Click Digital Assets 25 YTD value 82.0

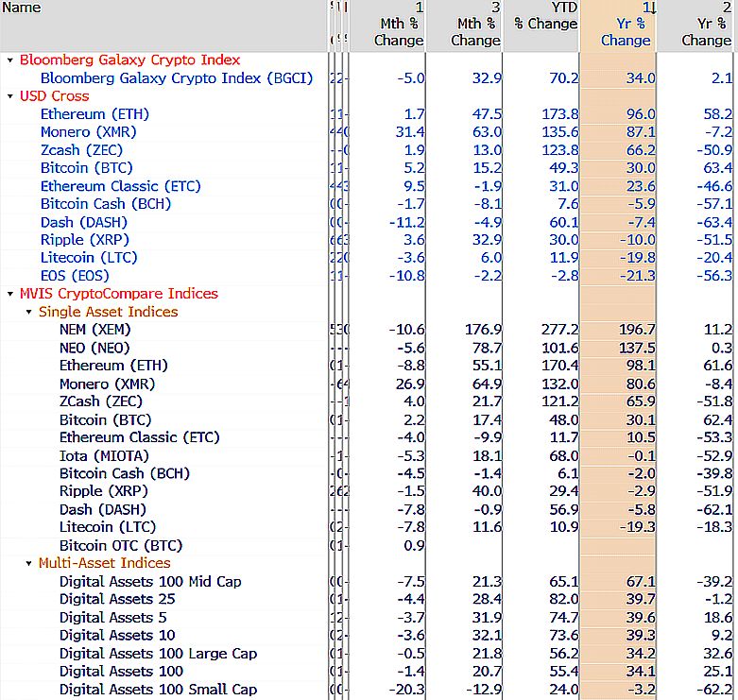[564, 599]
